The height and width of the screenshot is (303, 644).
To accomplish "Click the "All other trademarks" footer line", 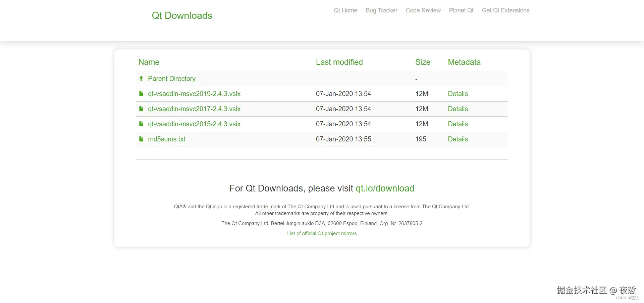I will pos(322,213).
